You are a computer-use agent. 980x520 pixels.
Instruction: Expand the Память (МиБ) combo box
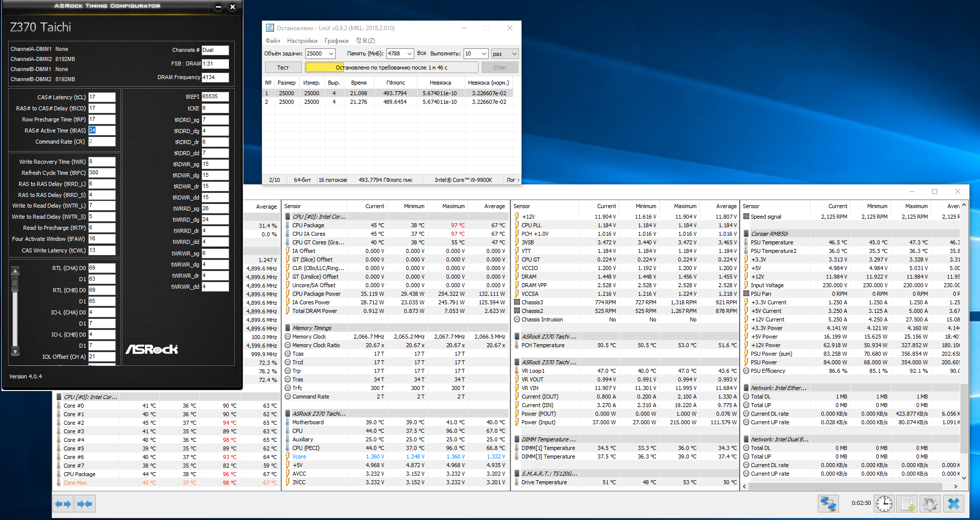(409, 54)
